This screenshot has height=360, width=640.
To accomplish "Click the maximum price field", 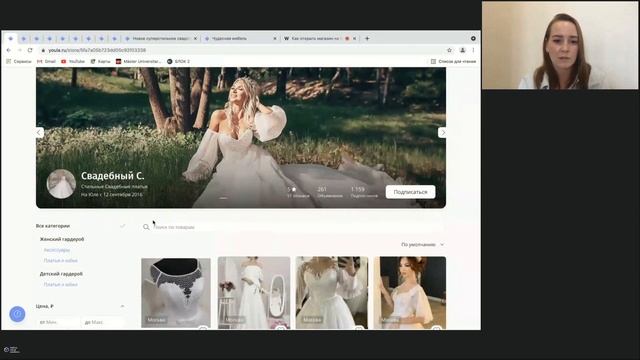I will click(x=103, y=322).
